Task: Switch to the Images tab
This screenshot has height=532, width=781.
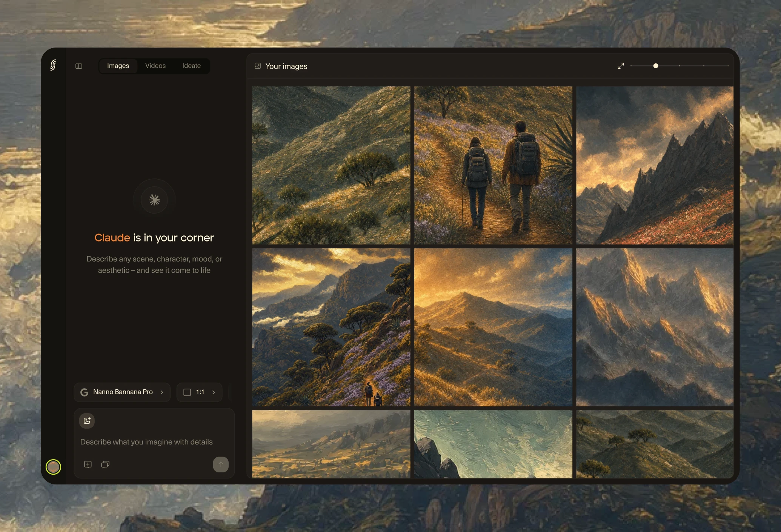Action: (118, 66)
